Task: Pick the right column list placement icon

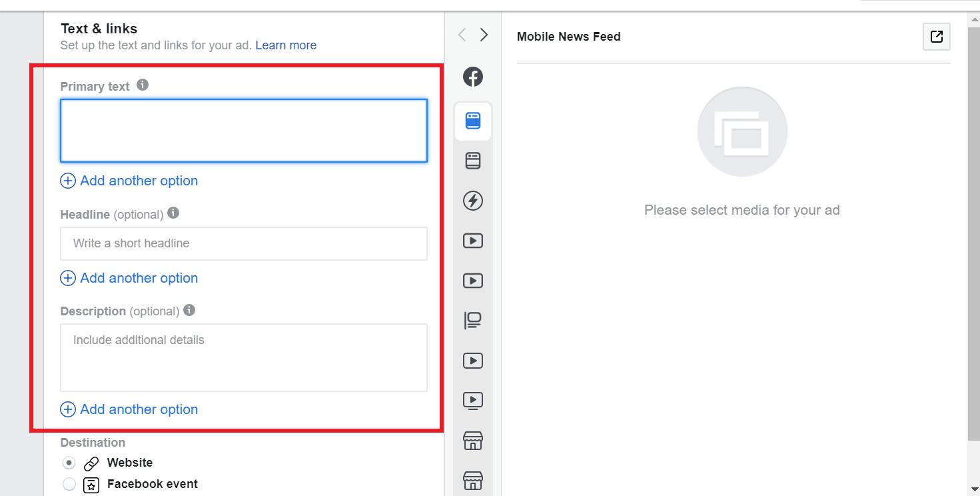Action: 473,321
